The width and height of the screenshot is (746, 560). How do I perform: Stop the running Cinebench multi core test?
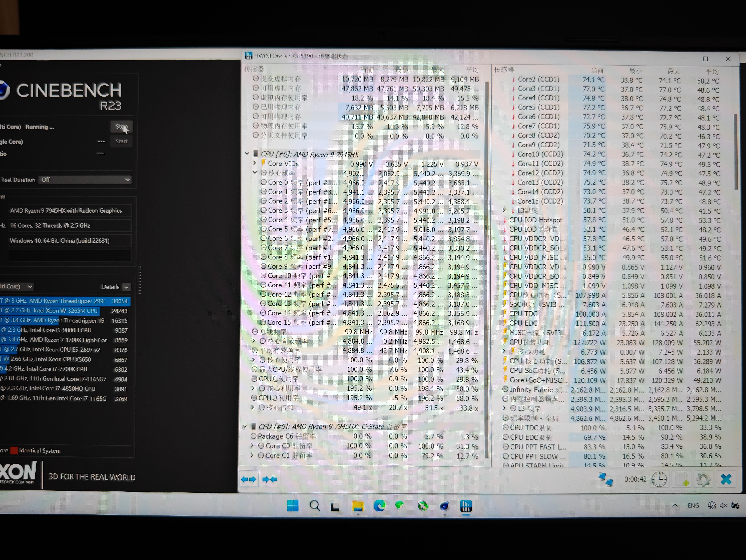pyautogui.click(x=121, y=127)
